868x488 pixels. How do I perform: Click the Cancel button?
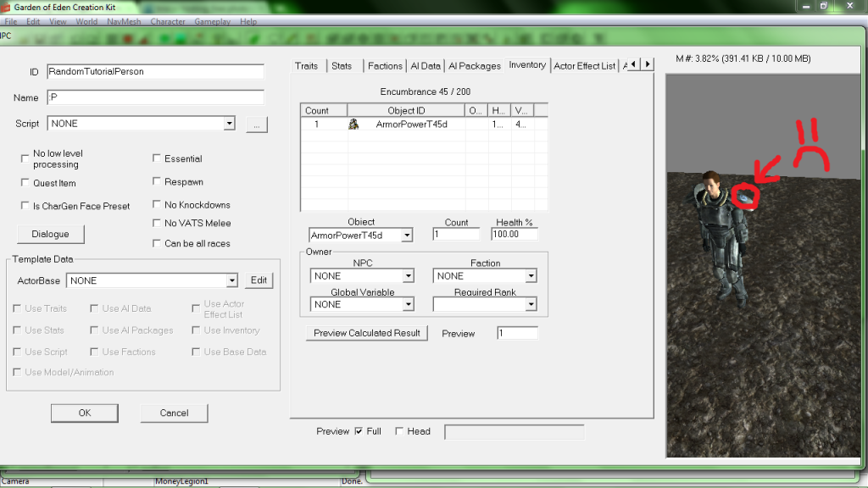(x=174, y=413)
